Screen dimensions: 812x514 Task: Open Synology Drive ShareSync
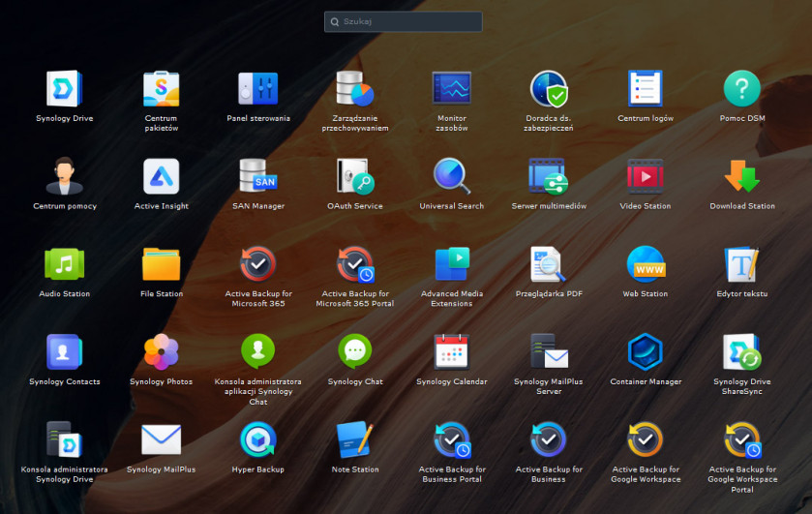(742, 351)
